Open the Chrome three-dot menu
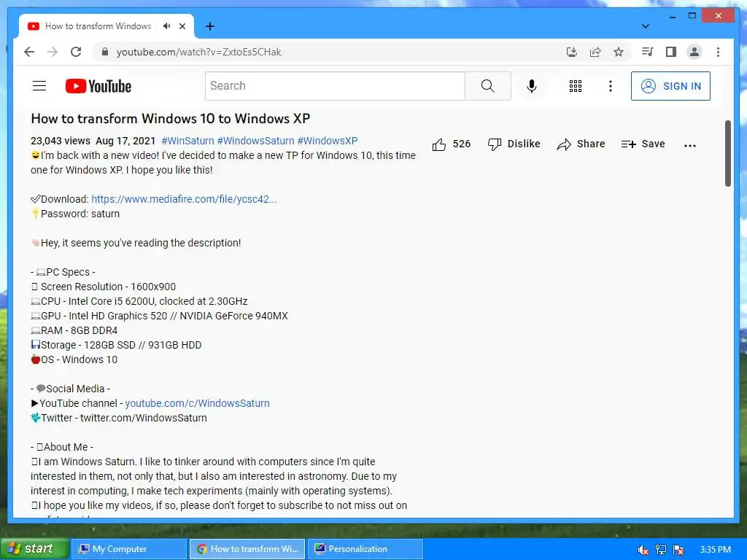Viewport: 747px width, 560px height. (718, 52)
